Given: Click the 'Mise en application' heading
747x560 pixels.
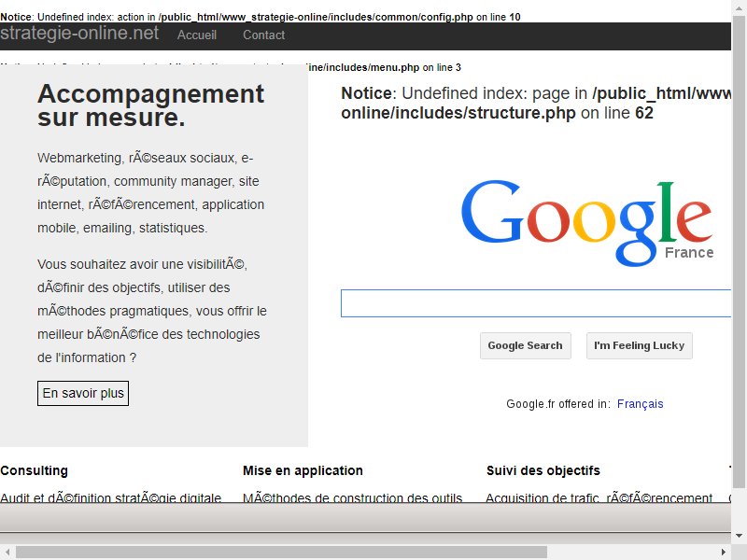Looking at the screenshot, I should click(x=303, y=470).
